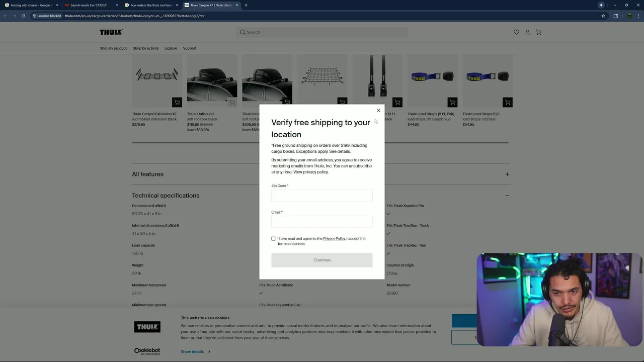Close the Verify free shipping dialog
Screen dimensions: 644x362
click(x=378, y=111)
